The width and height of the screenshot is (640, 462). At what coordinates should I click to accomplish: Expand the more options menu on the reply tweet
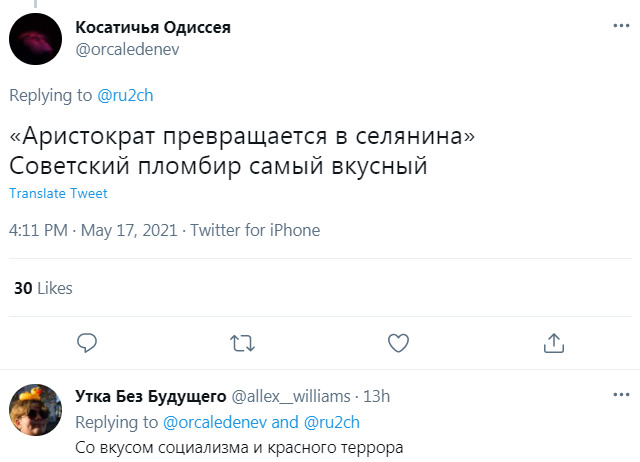(620, 396)
